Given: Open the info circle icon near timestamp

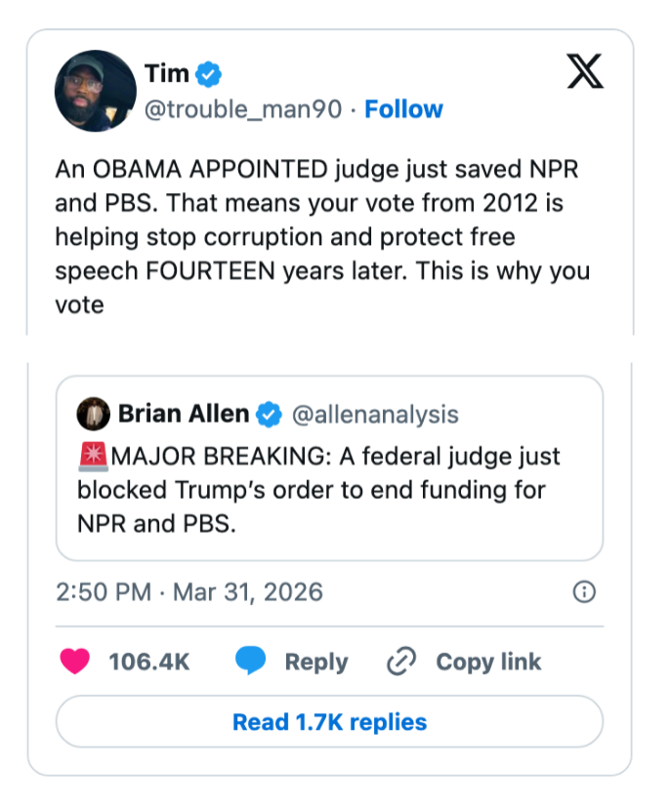Looking at the screenshot, I should [x=584, y=591].
